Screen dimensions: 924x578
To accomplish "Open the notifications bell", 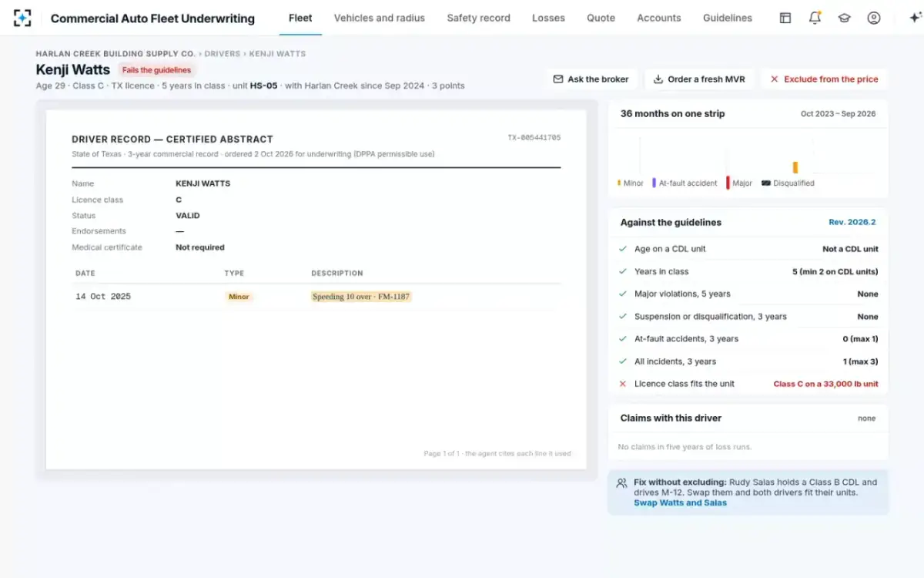I will coord(815,18).
